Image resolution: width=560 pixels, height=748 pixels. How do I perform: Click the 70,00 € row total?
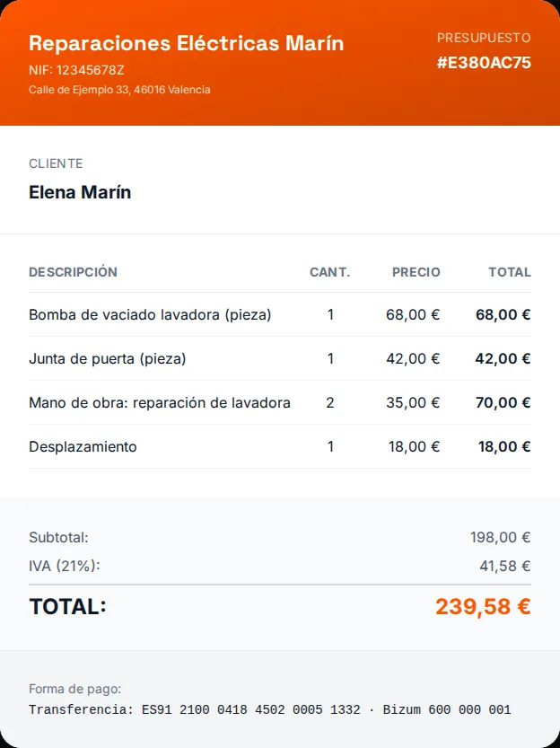[x=503, y=402]
